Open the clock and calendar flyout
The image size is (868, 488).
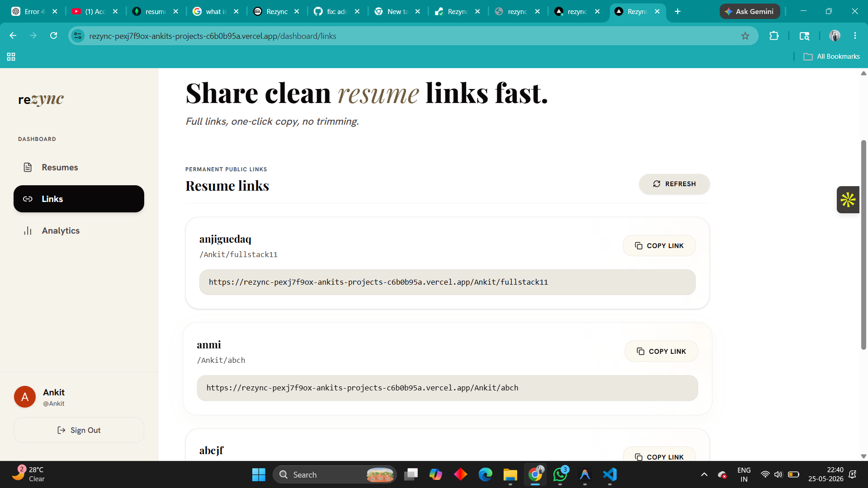(x=826, y=474)
